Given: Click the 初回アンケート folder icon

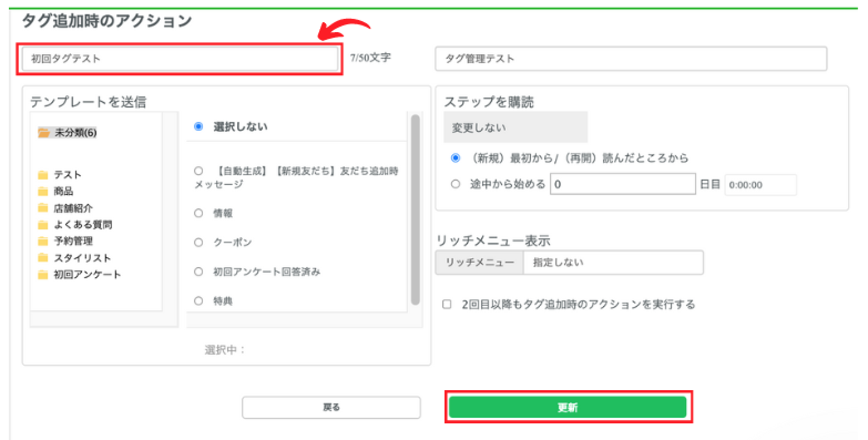Looking at the screenshot, I should 43,275.
